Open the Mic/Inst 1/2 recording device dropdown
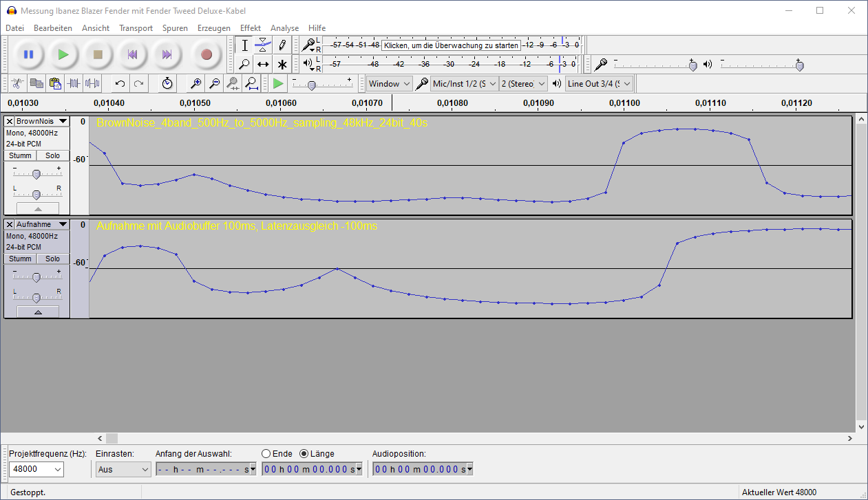This screenshot has height=500, width=868. click(x=464, y=83)
